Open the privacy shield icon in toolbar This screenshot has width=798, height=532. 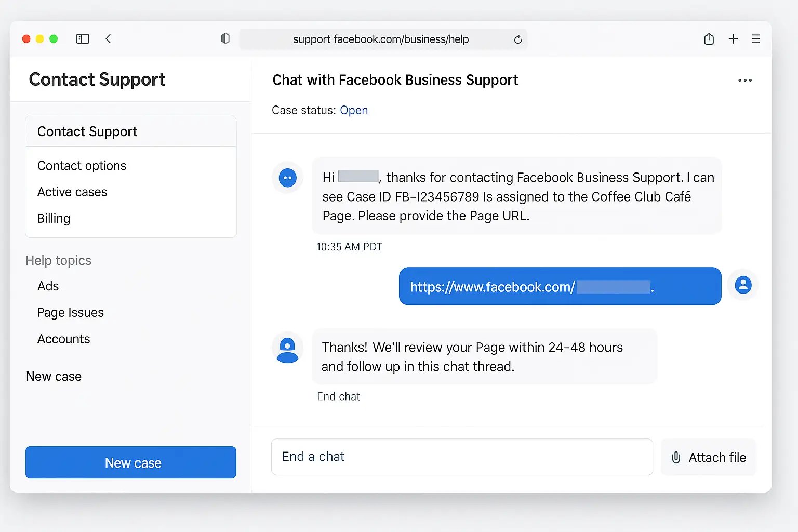(x=225, y=38)
